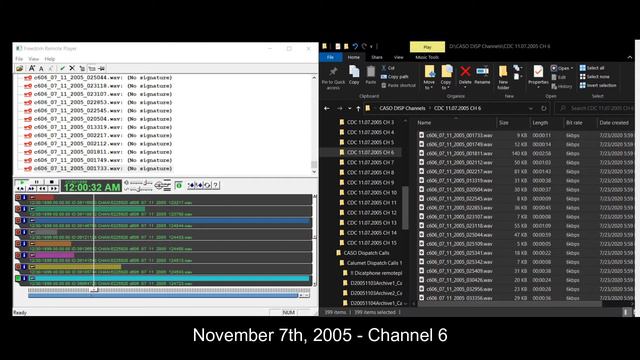This screenshot has height=360, width=640.
Task: Toggle the red mute box on the gray track
Action: pos(18,232)
